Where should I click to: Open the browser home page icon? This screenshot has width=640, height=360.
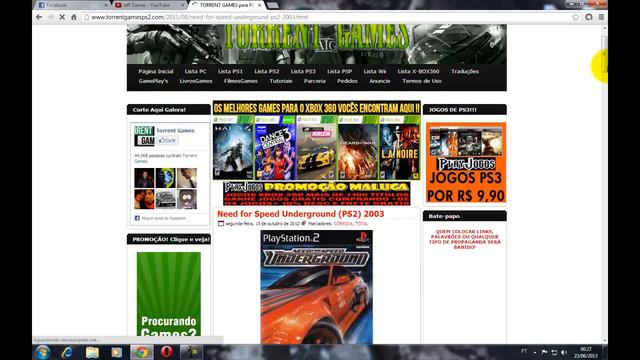coord(73,17)
